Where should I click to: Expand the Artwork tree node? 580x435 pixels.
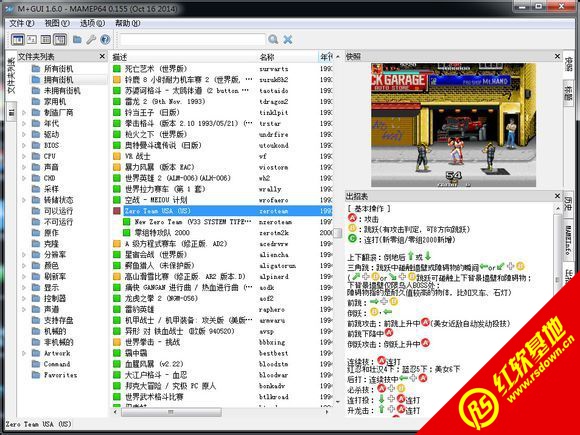point(24,353)
